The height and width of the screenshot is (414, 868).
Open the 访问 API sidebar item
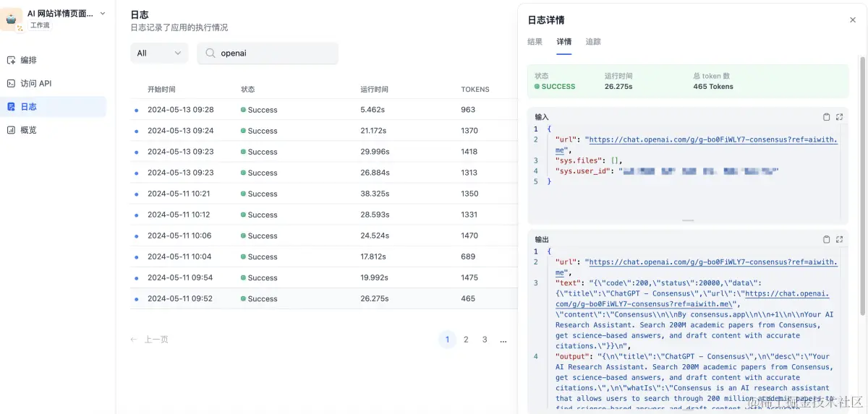click(53, 83)
